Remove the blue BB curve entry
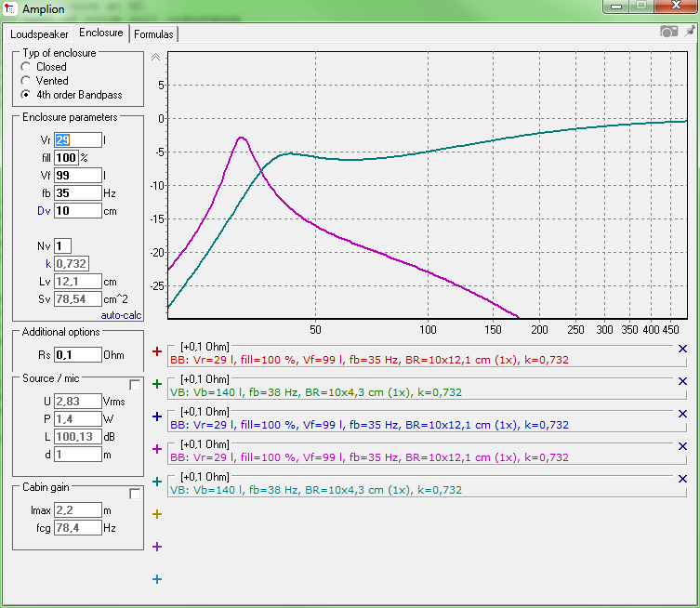 [682, 414]
